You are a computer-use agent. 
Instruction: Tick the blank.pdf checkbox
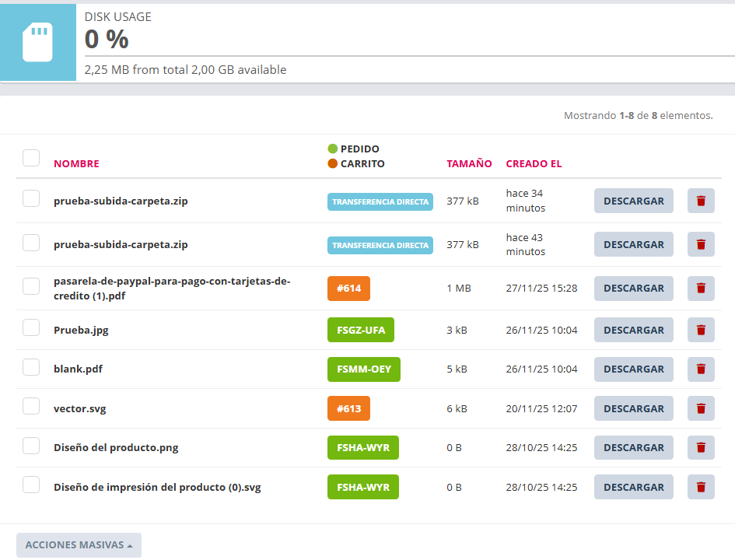pos(31,367)
